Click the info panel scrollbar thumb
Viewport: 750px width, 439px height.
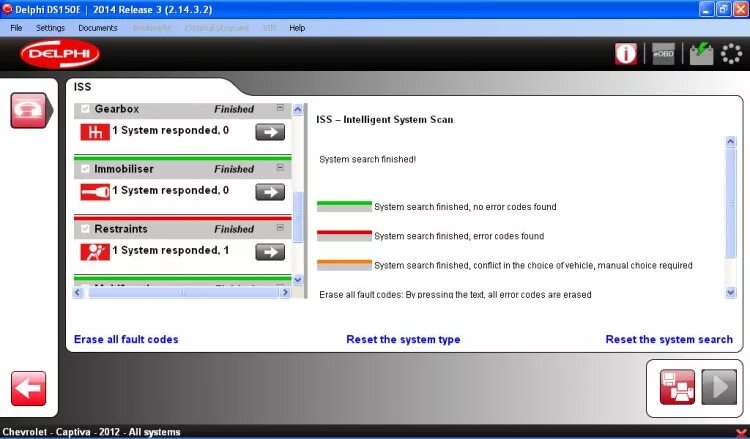click(x=730, y=203)
